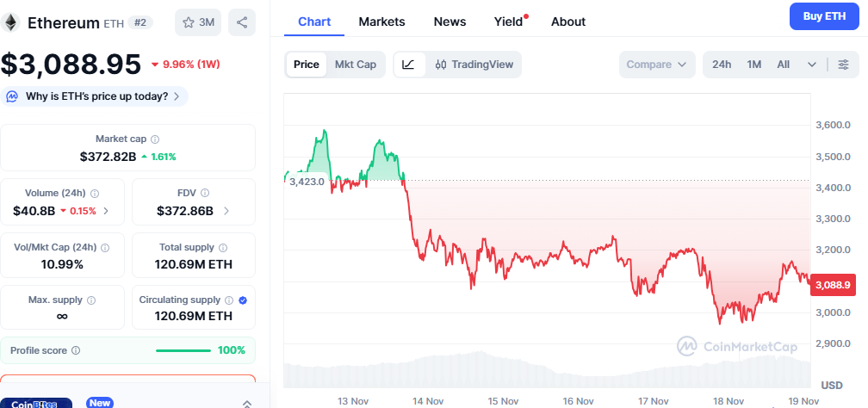Click the Profile score progress bar
Screen dimensions: 868x408
coord(183,350)
